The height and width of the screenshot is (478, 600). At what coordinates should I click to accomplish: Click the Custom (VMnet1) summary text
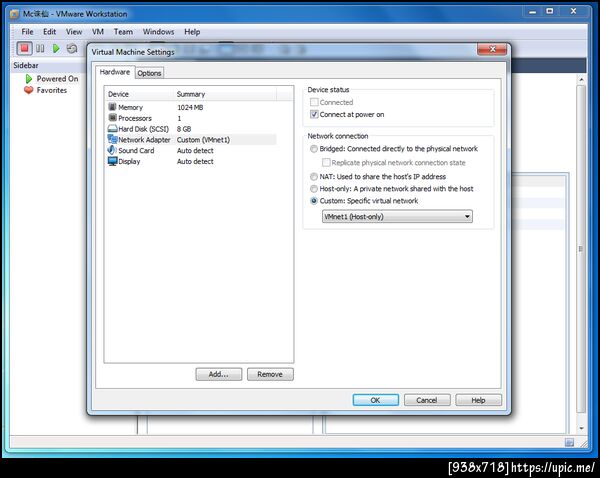(204, 140)
